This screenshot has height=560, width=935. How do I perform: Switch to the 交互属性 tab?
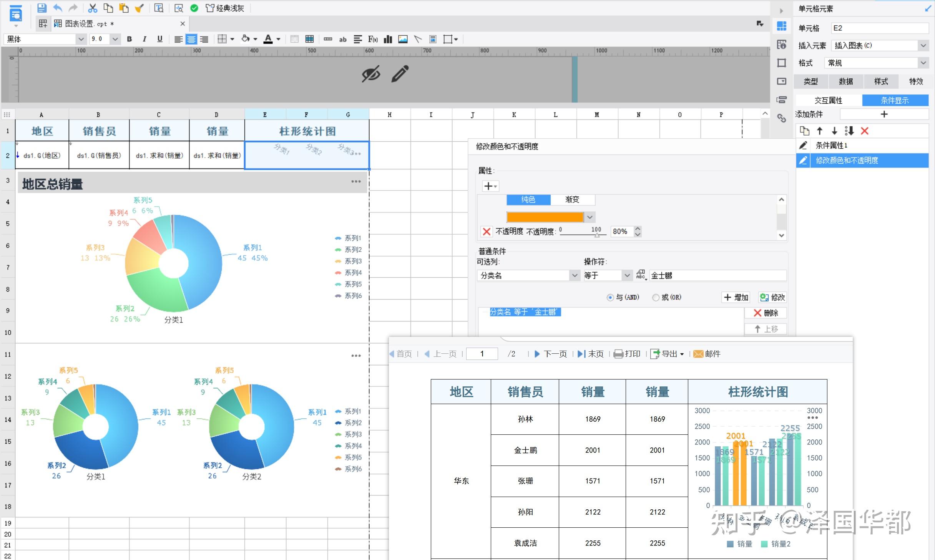coord(829,100)
